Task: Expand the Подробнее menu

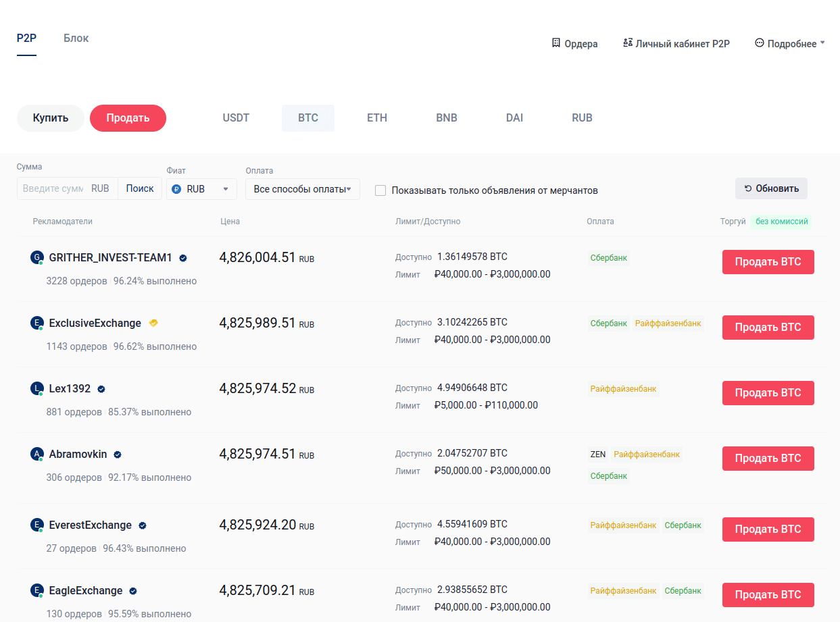Action: click(791, 44)
